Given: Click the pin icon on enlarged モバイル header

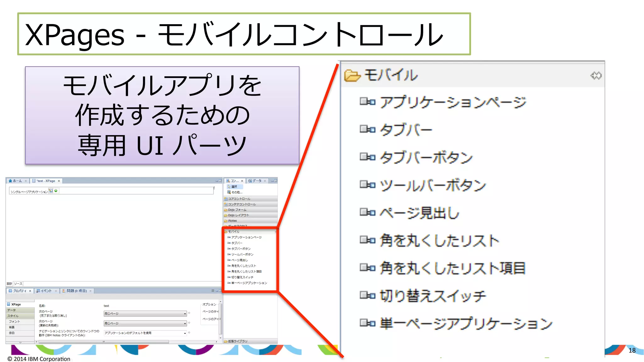Looking at the screenshot, I should (x=596, y=75).
